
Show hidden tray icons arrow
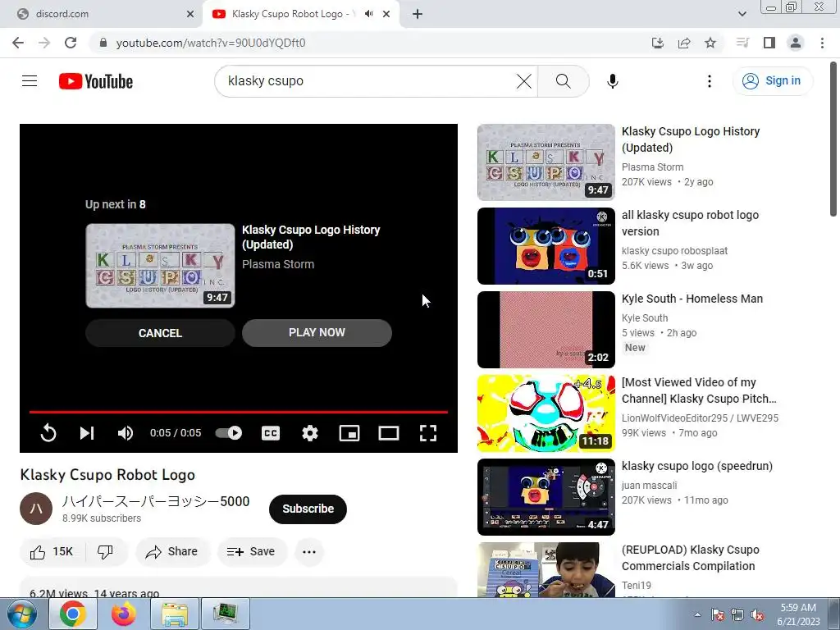[697, 614]
